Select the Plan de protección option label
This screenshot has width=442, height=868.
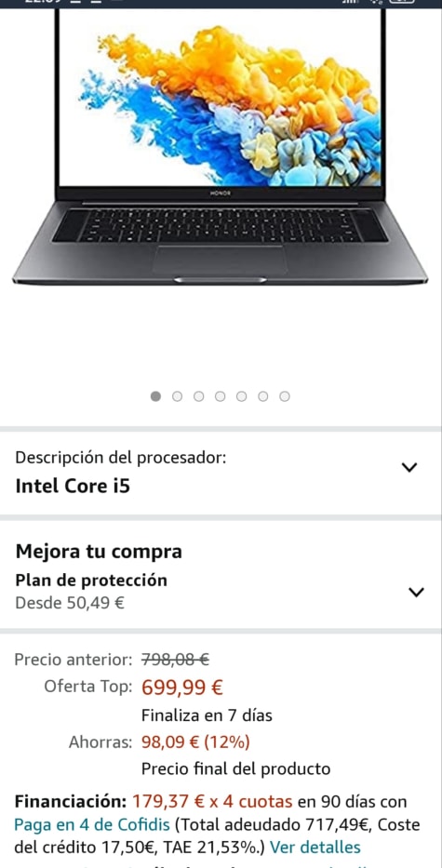coord(91,581)
